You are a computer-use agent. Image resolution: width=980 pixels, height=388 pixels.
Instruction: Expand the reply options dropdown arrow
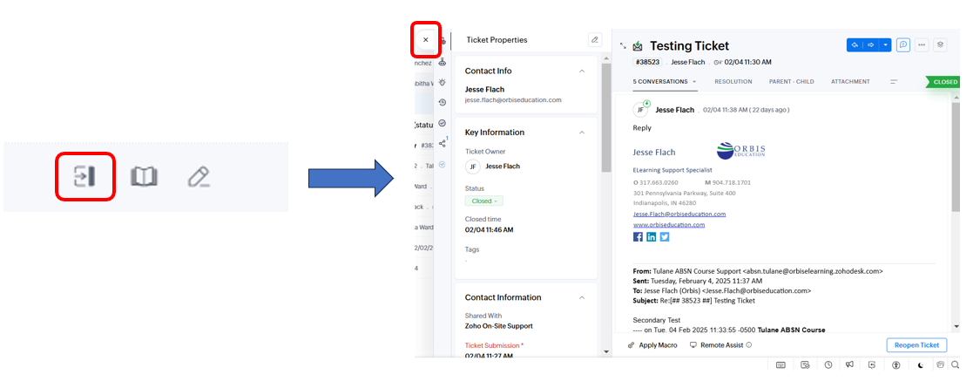click(886, 45)
